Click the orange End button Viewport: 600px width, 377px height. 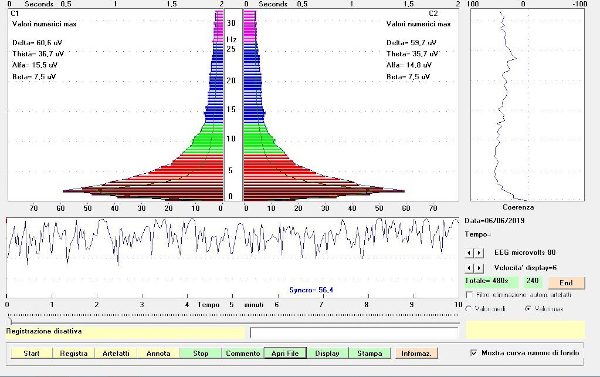pyautogui.click(x=566, y=283)
